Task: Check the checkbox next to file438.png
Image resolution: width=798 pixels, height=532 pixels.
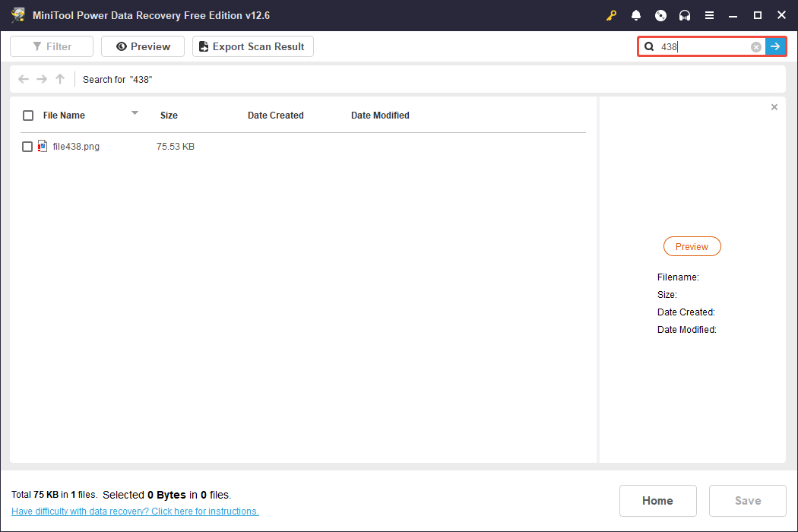Action: tap(27, 146)
